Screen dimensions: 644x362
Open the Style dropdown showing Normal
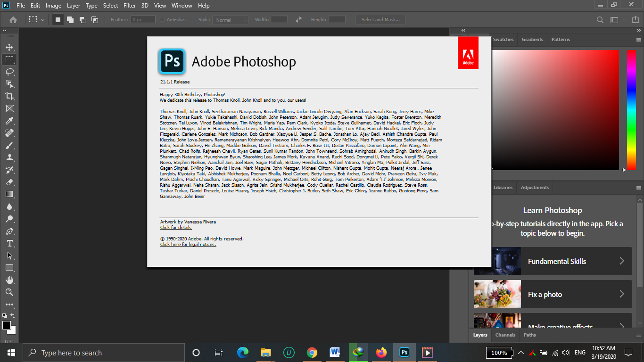pos(231,20)
